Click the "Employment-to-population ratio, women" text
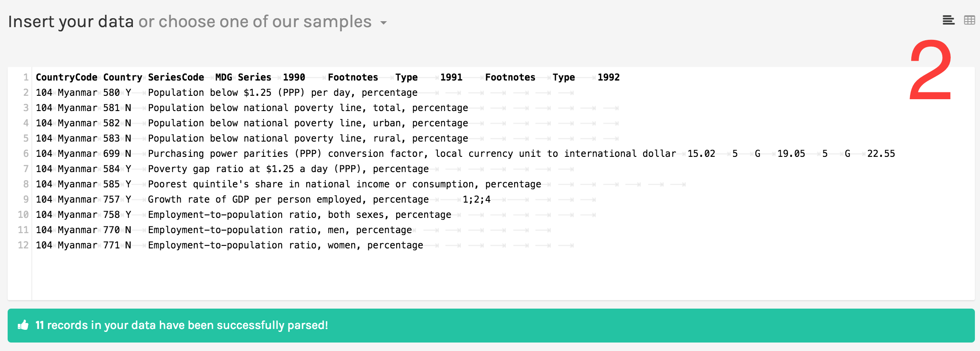980x351 pixels. tap(285, 245)
